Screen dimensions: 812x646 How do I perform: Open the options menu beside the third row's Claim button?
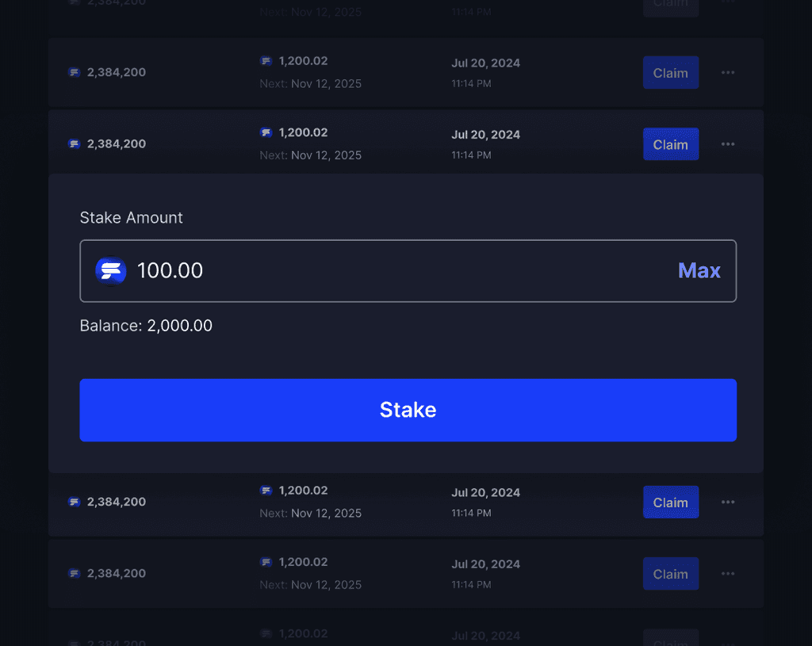click(x=728, y=143)
